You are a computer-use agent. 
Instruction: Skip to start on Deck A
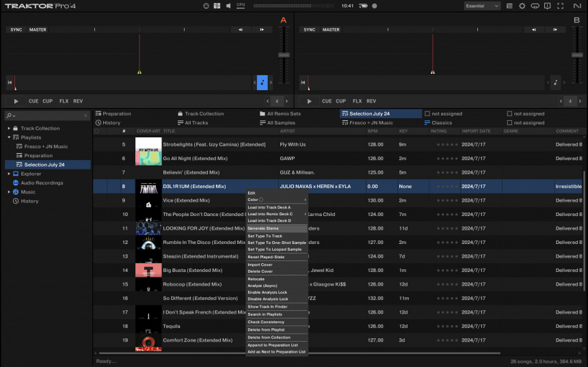point(10,83)
